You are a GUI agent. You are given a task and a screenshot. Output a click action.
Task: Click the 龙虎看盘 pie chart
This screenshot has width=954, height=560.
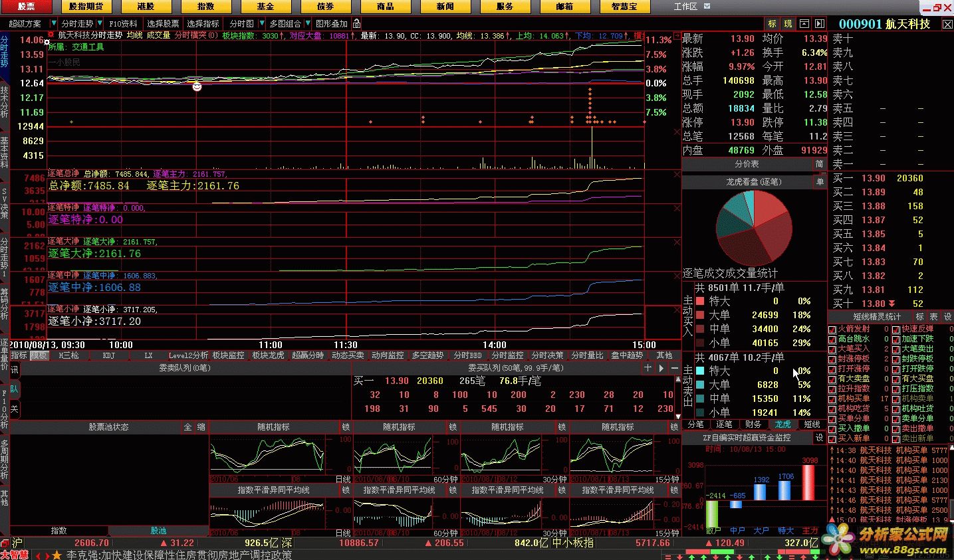754,227
